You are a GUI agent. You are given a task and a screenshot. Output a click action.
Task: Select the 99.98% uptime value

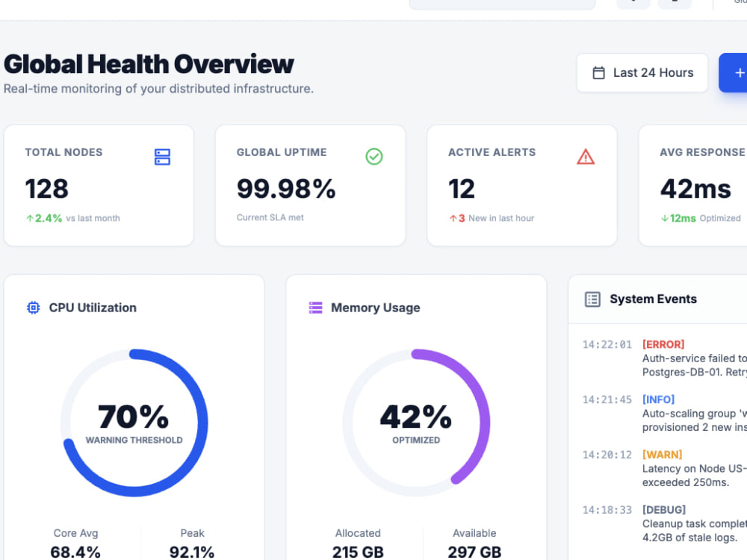tap(286, 189)
